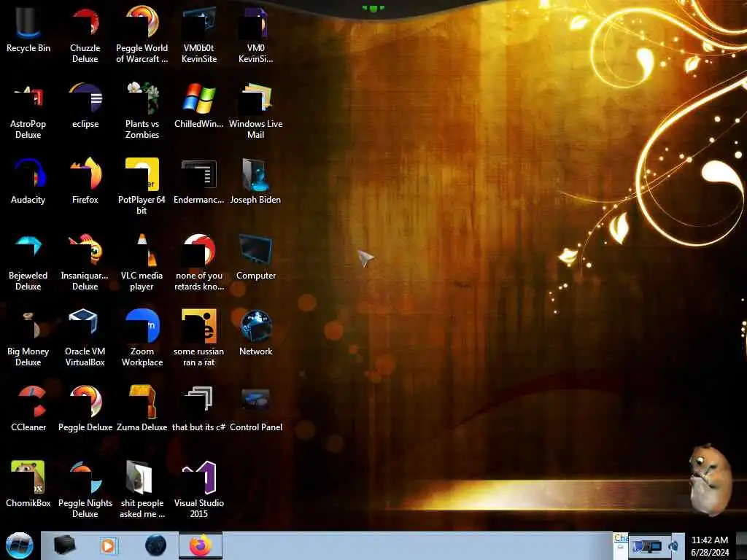Open the 'shit people asked me' folder
Viewport: 747px width, 560px height.
coord(142,490)
